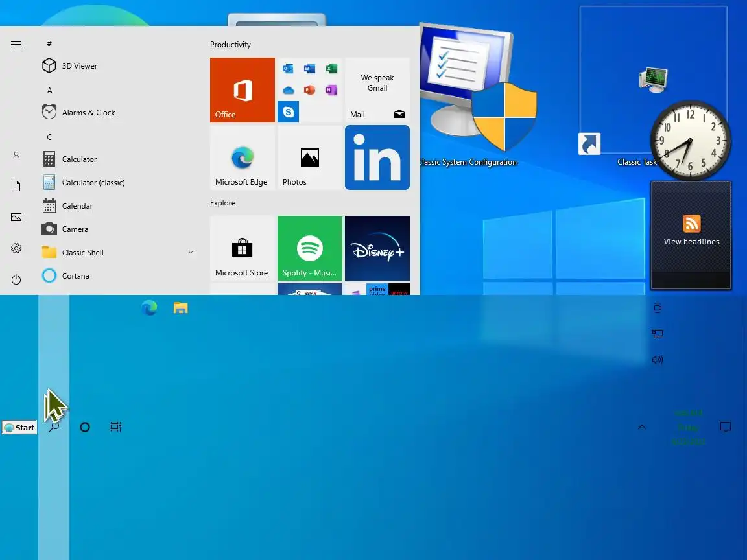This screenshot has width=747, height=560.
Task: Open the taskbar date and time
Action: tap(689, 427)
